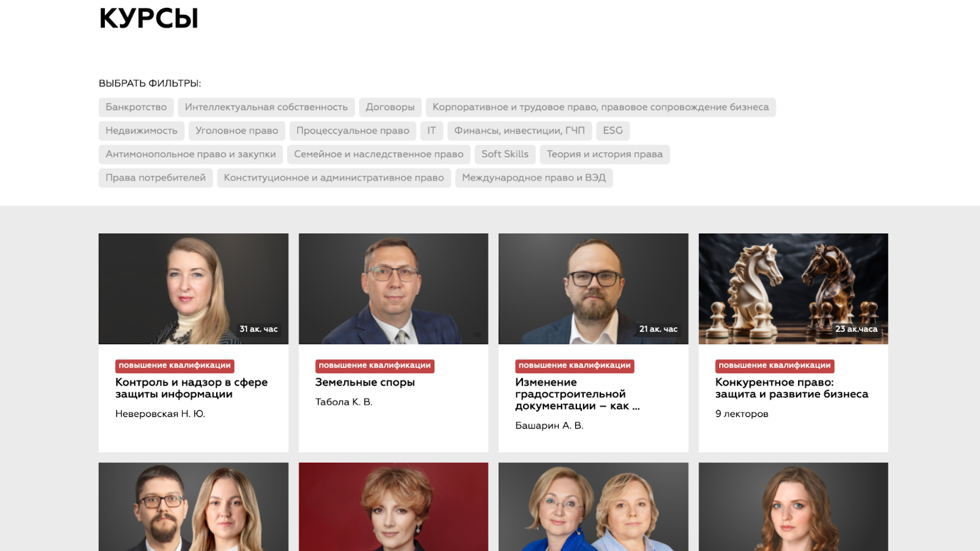Click the chess knights course thumbnail
The image size is (980, 551).
pyautogui.click(x=793, y=288)
